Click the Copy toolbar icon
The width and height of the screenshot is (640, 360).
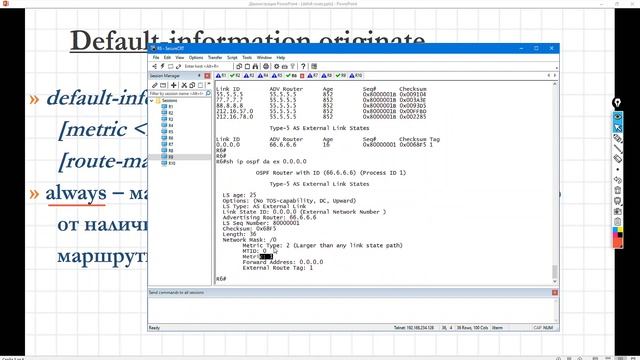coord(239,66)
